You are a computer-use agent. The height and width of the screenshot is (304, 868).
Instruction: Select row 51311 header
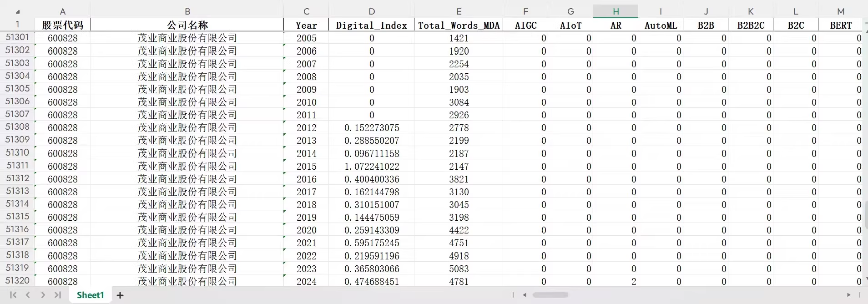tap(17, 166)
